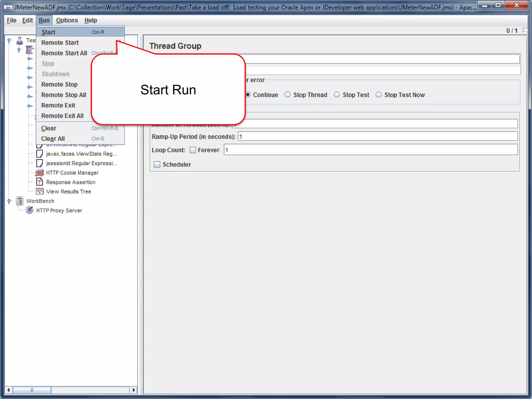Screen dimensions: 532x399
Task: Collapse the Test Plan tree node
Action: click(x=9, y=40)
